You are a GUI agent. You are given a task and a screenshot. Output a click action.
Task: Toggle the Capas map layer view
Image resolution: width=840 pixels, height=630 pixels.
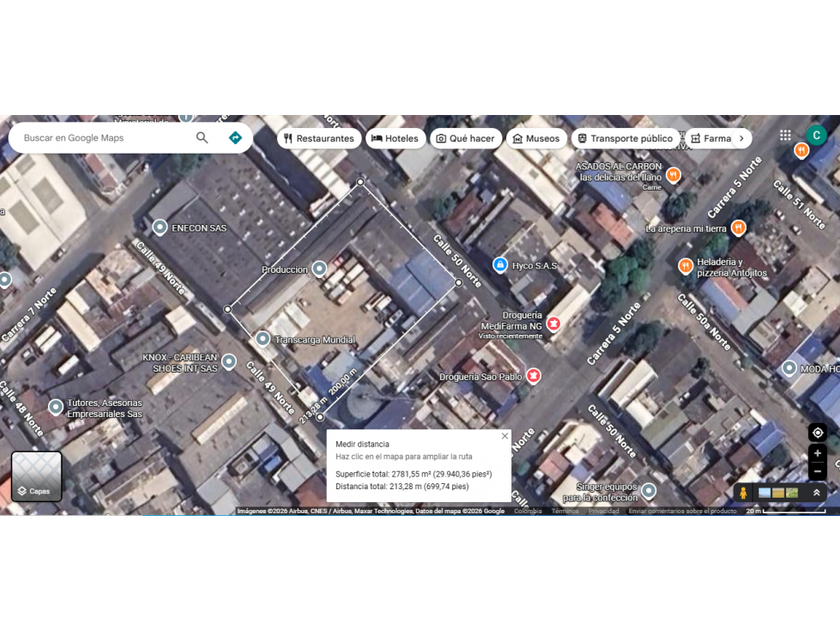pos(37,476)
